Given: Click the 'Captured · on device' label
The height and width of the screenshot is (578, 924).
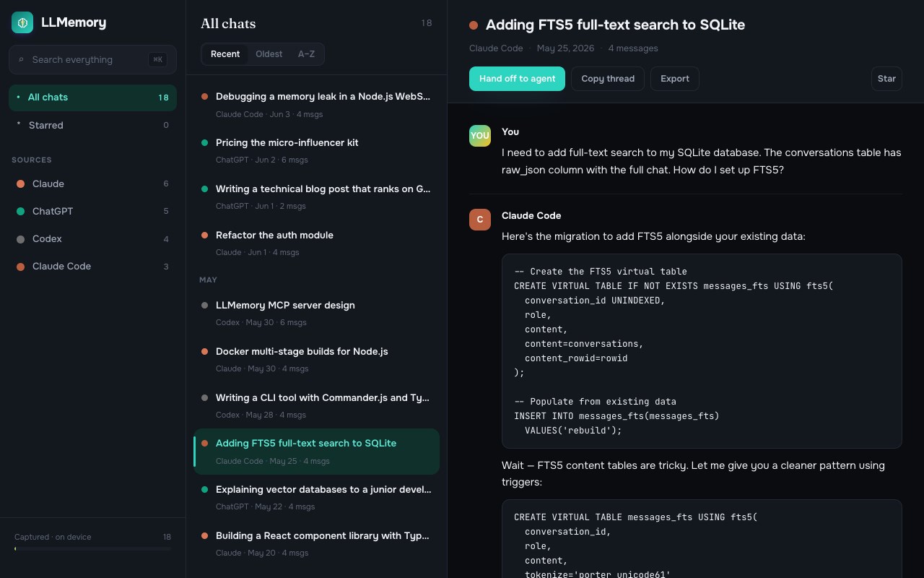Looking at the screenshot, I should click(x=53, y=537).
